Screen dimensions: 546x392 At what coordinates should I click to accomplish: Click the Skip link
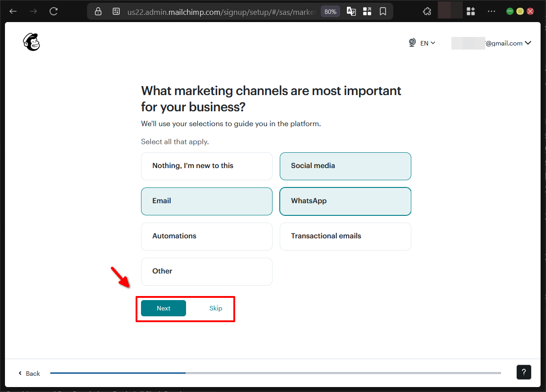pos(215,308)
